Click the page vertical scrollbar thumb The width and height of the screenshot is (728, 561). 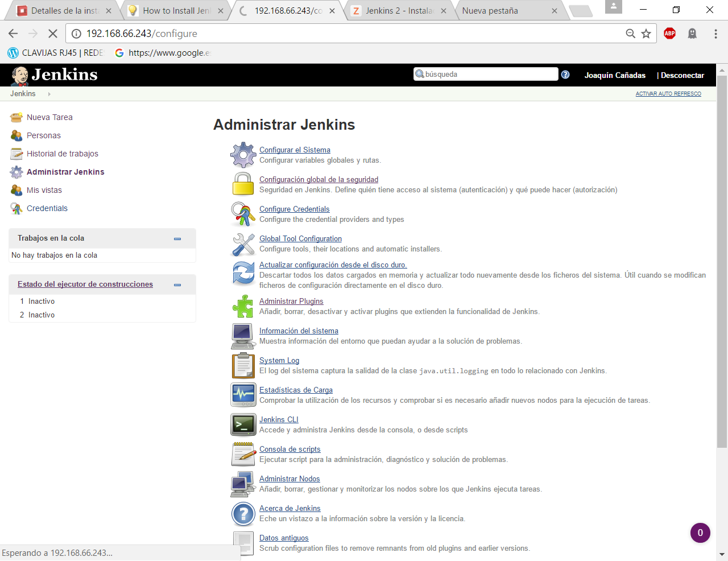tap(722, 262)
